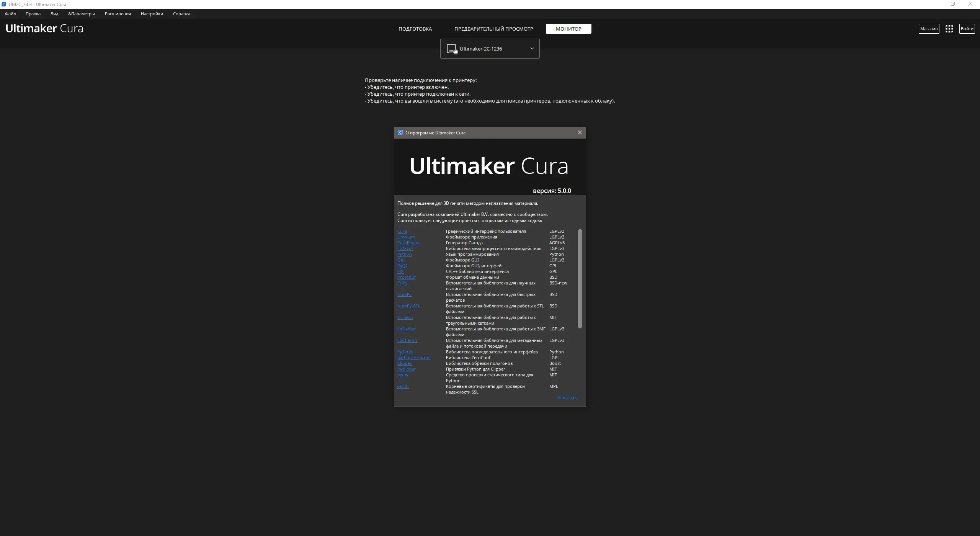The width and height of the screenshot is (980, 536).
Task: Switch to ПРЕДВАРИТЕЛЬНЫЙ ПРОСМОТР tab
Action: (x=493, y=29)
